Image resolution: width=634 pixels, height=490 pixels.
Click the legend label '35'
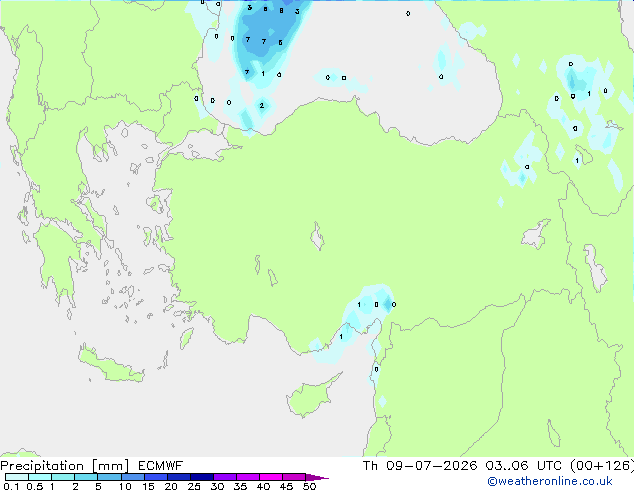(240, 486)
